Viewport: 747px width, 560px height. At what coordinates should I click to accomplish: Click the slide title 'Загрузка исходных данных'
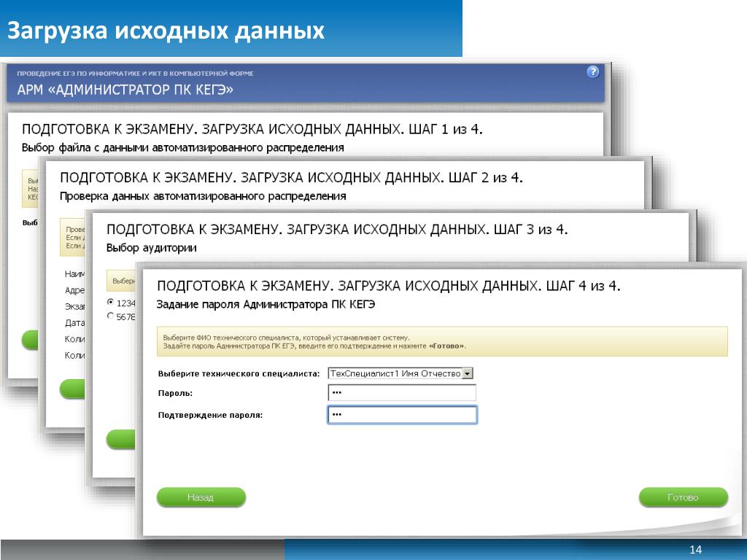[x=166, y=30]
